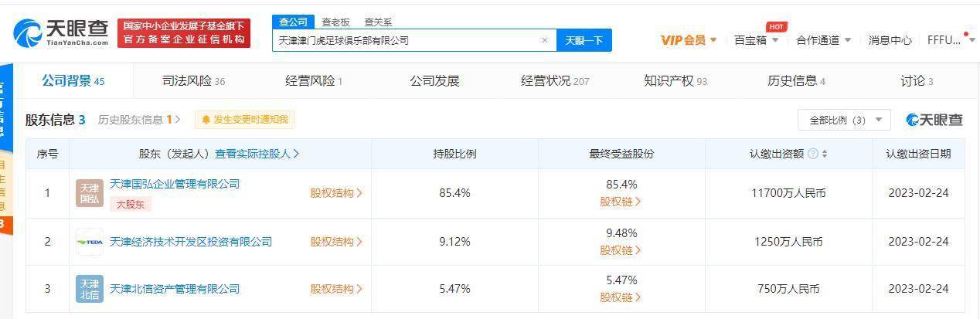Click the 查看实际控股人 link

(257, 154)
